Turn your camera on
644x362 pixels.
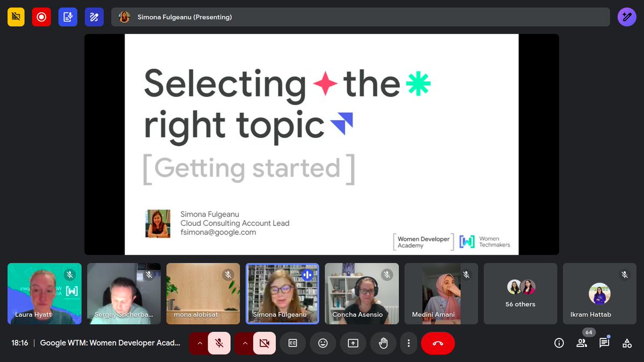pos(264,343)
